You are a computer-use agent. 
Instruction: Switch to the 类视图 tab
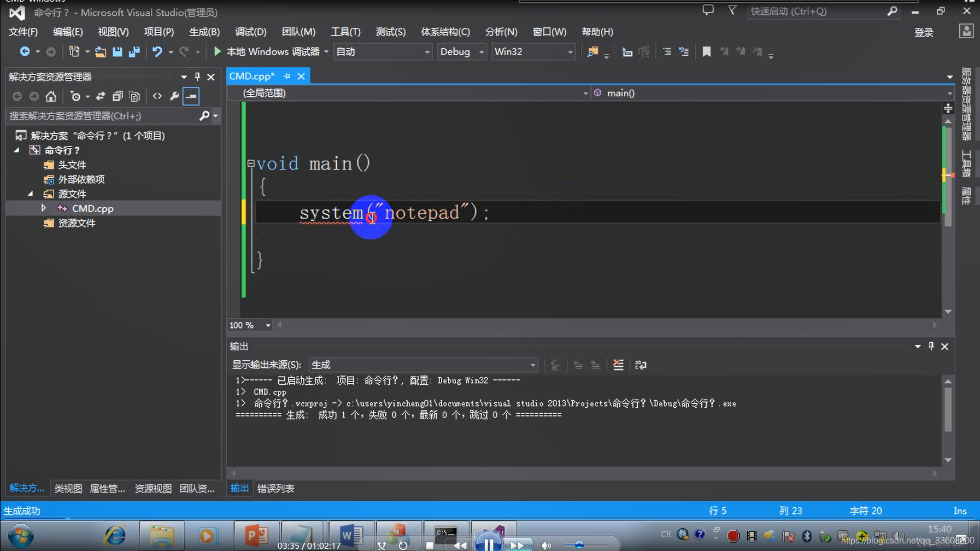point(68,488)
